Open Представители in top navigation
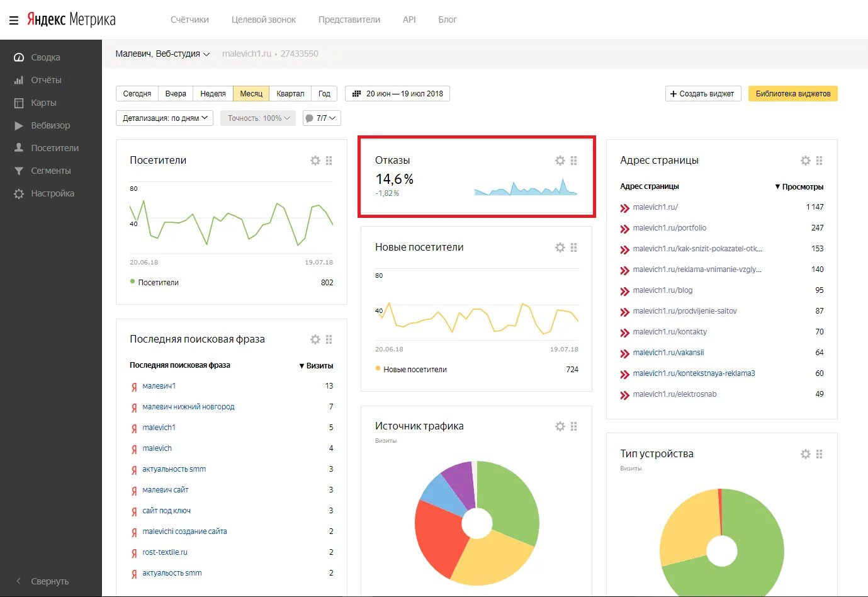 (x=349, y=20)
